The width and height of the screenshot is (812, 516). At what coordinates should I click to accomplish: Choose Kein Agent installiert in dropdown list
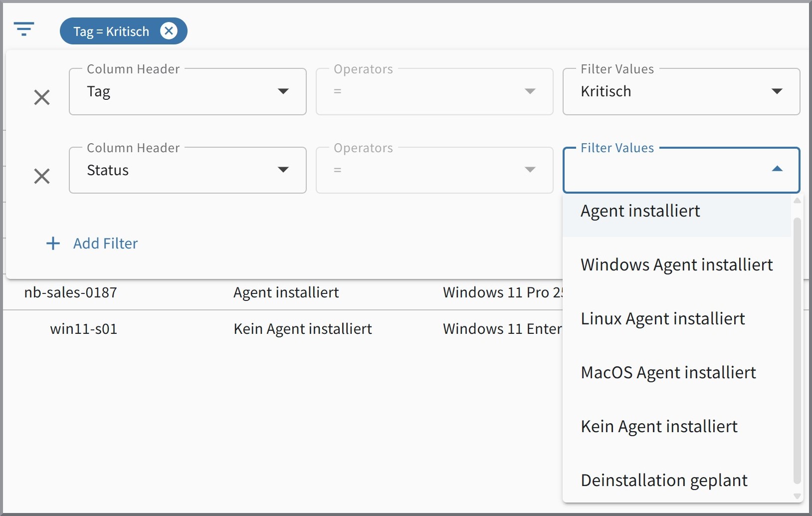click(659, 427)
